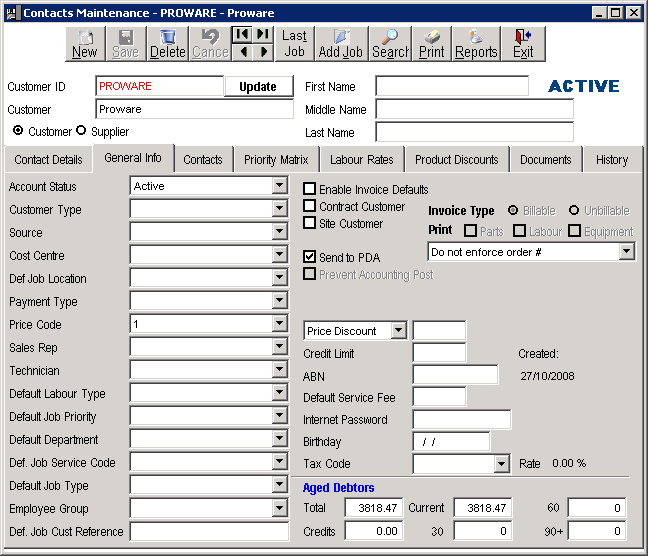Open the Cost Centre dropdown
The height and width of the screenshot is (556, 648).
pyautogui.click(x=280, y=255)
